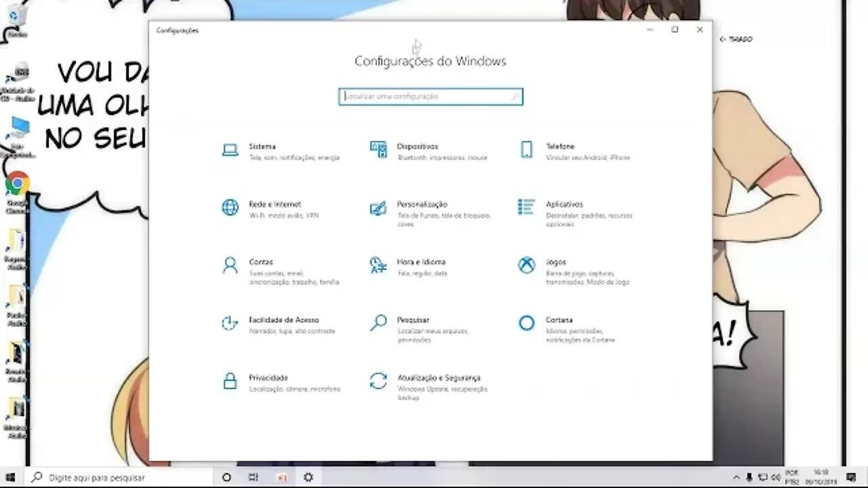Viewport: 868px width, 488px height.
Task: Click 'Fala, região, data' description
Action: tap(422, 273)
